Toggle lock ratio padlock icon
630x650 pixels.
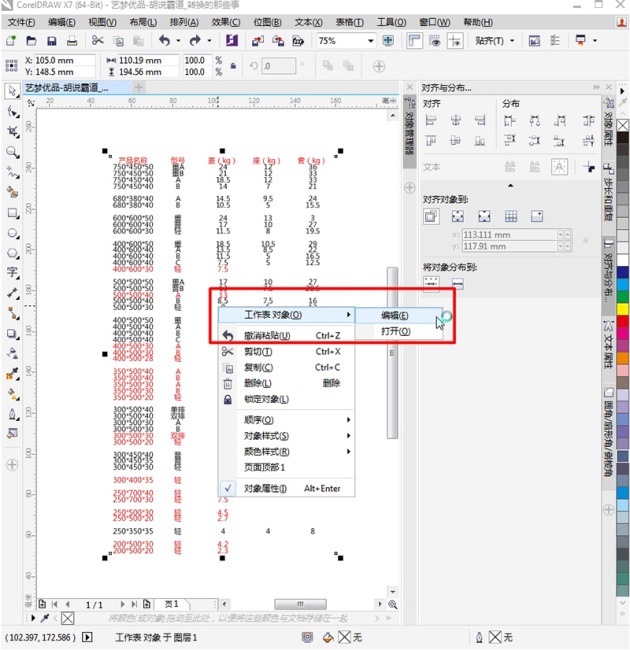[233, 66]
